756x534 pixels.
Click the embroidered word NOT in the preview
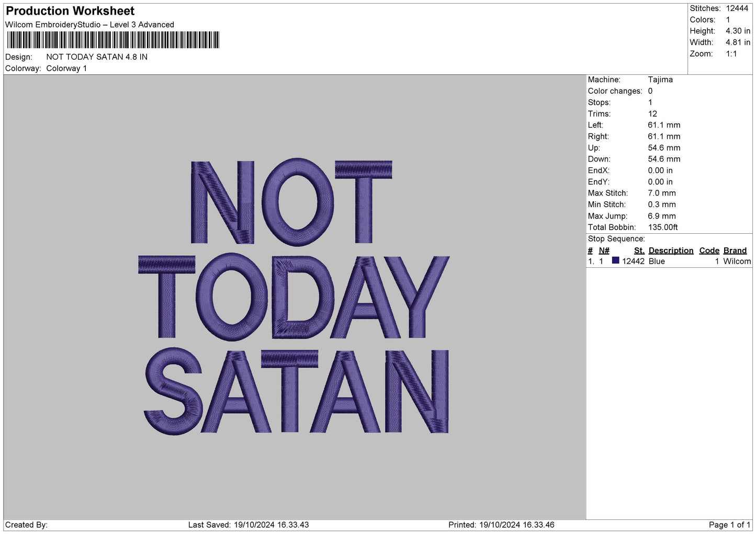[291, 202]
